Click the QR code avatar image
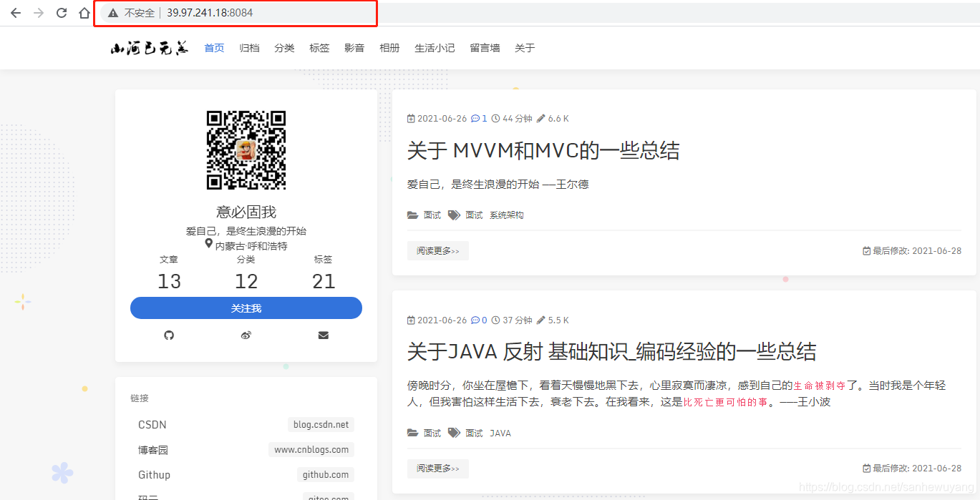 (246, 150)
